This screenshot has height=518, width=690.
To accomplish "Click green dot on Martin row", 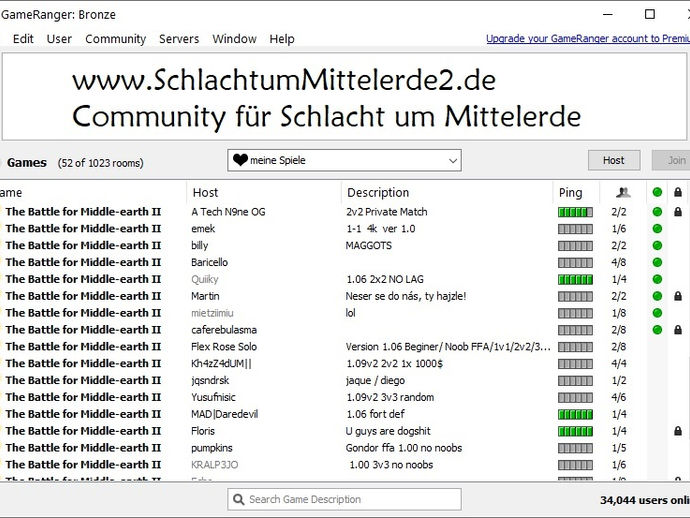I will tap(657, 296).
